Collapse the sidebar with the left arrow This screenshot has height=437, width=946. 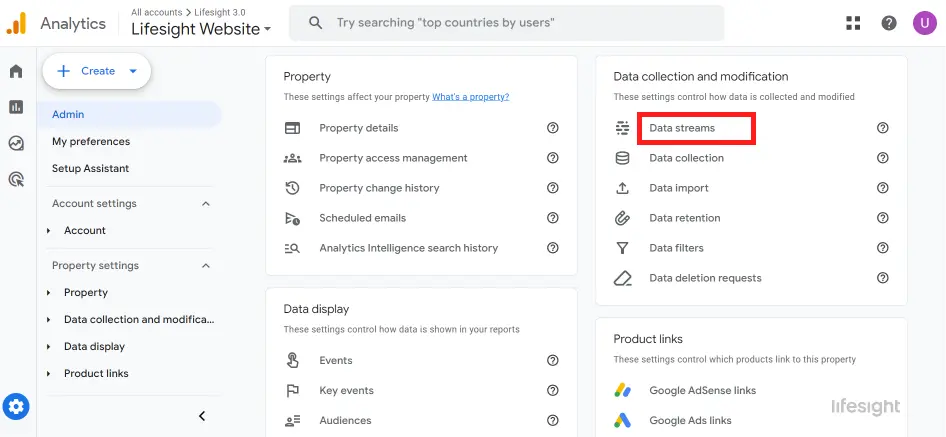202,416
